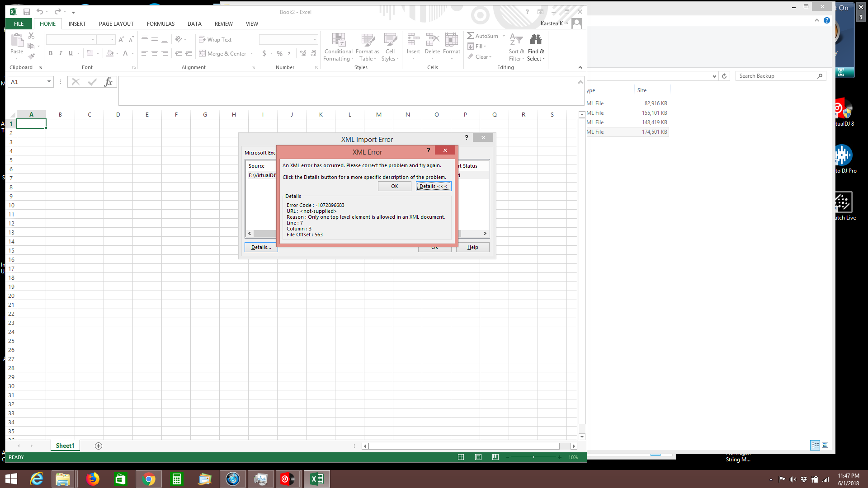
Task: Open the Number Format dropdown
Action: 315,40
